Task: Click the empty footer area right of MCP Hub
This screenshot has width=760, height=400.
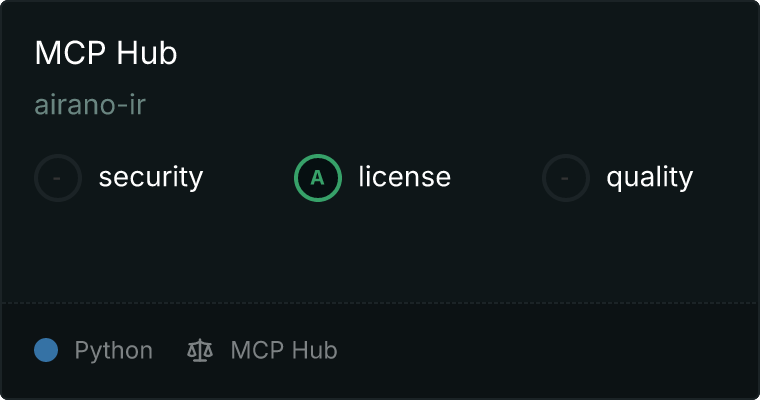Action: (548, 351)
